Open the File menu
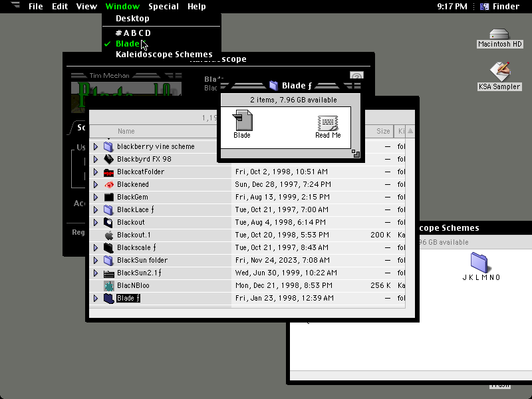The width and height of the screenshot is (532, 399). click(36, 7)
